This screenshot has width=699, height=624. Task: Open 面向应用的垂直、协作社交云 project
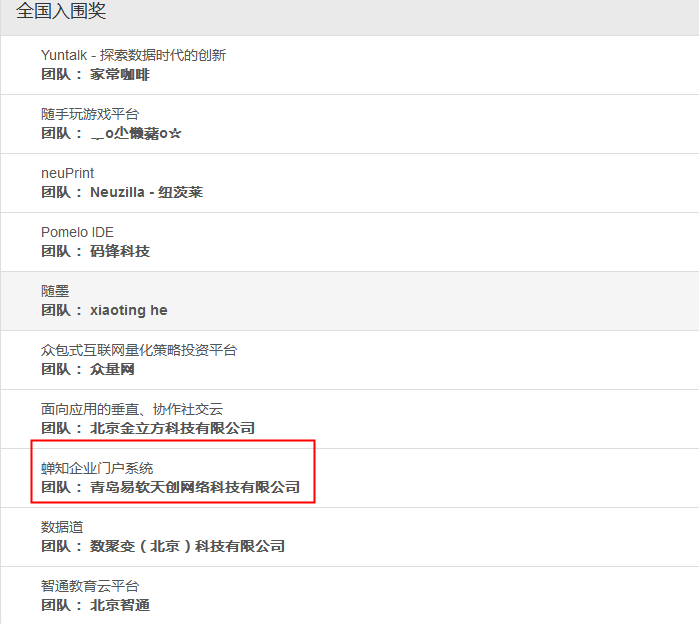[x=132, y=409]
